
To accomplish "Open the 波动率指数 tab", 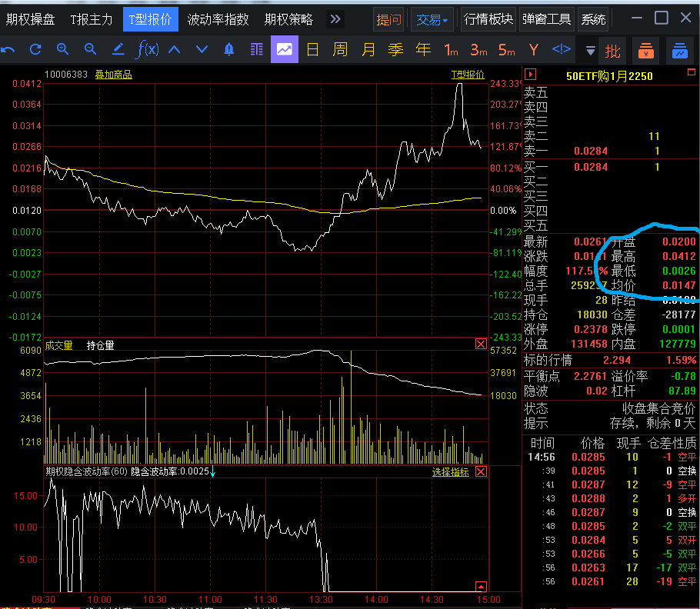I will point(218,19).
